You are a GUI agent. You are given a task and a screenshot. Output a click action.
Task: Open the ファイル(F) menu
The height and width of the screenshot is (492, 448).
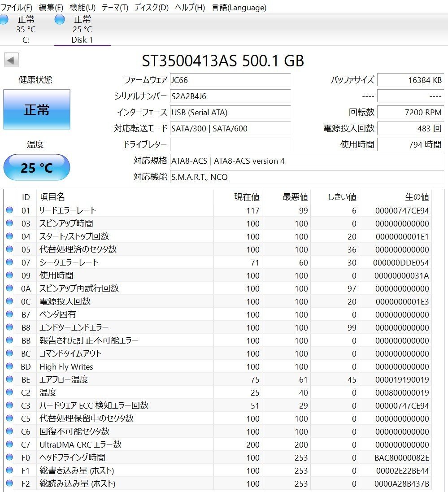(17, 7)
